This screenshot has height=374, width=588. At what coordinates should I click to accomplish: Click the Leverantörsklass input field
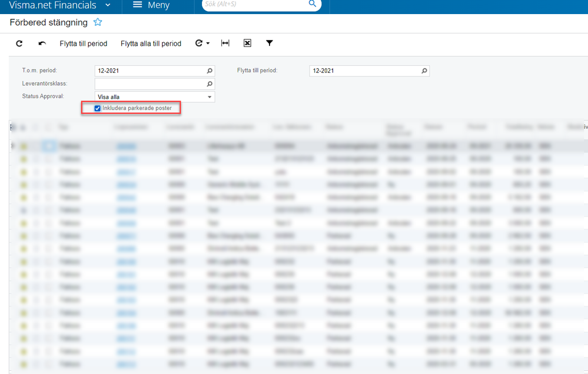(150, 84)
